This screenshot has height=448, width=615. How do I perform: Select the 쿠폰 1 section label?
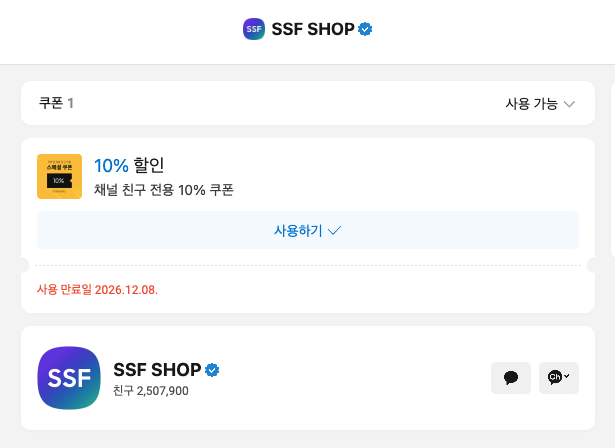click(x=56, y=103)
